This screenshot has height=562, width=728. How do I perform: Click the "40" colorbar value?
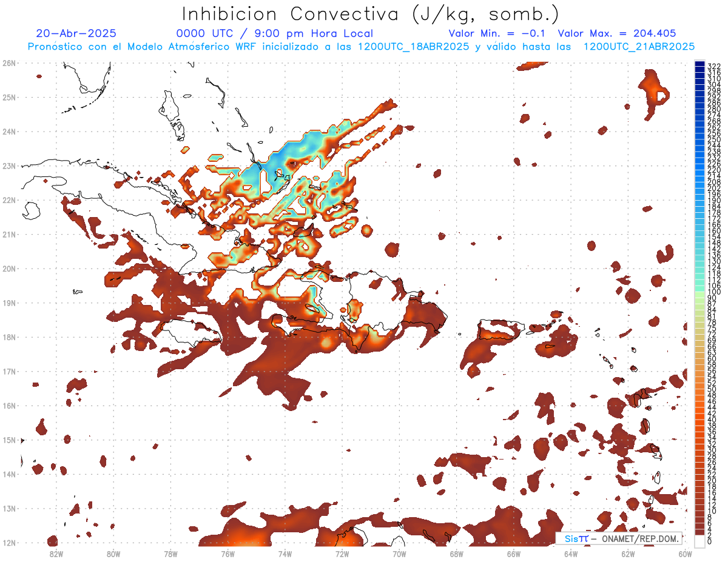712,420
